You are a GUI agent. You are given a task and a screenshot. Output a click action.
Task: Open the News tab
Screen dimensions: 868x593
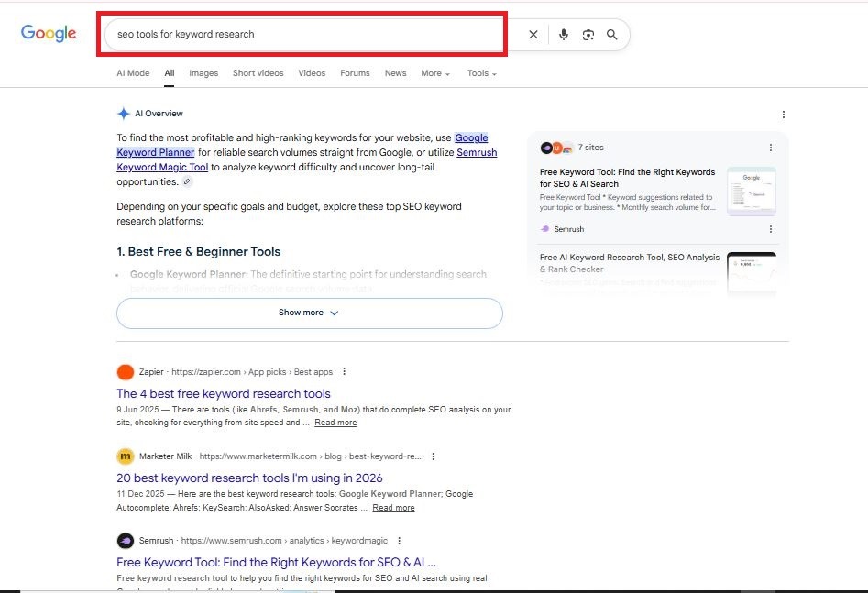click(x=395, y=73)
